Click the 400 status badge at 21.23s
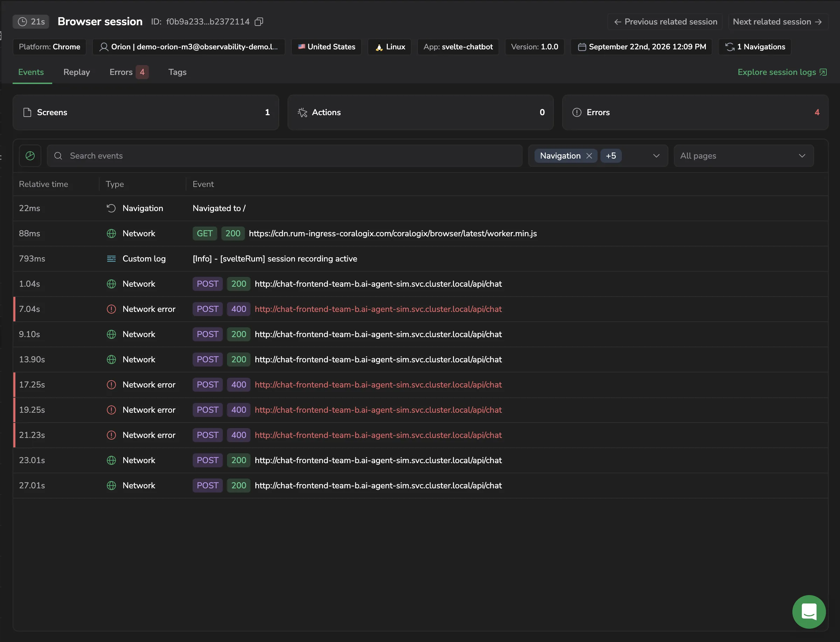Screen dimensions: 840x642 coord(239,435)
